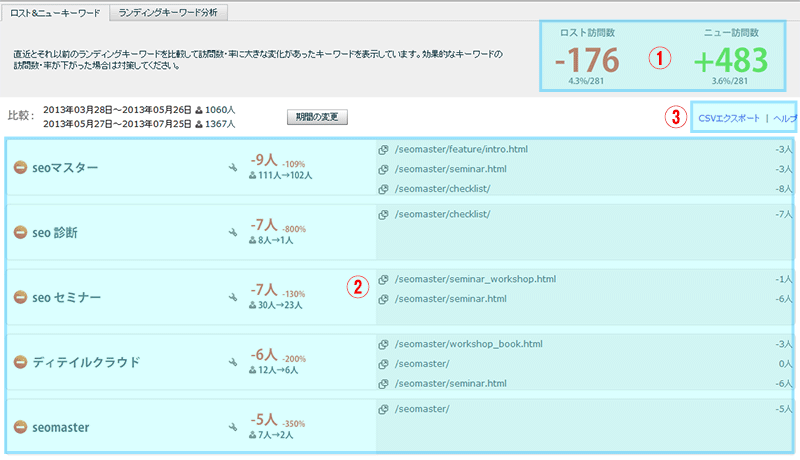Click the 12人→6人 visitor change text
The height and width of the screenshot is (460, 800).
coord(278,370)
